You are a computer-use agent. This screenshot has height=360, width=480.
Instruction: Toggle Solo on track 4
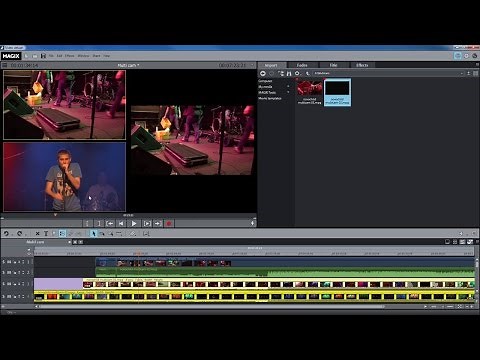click(3, 296)
